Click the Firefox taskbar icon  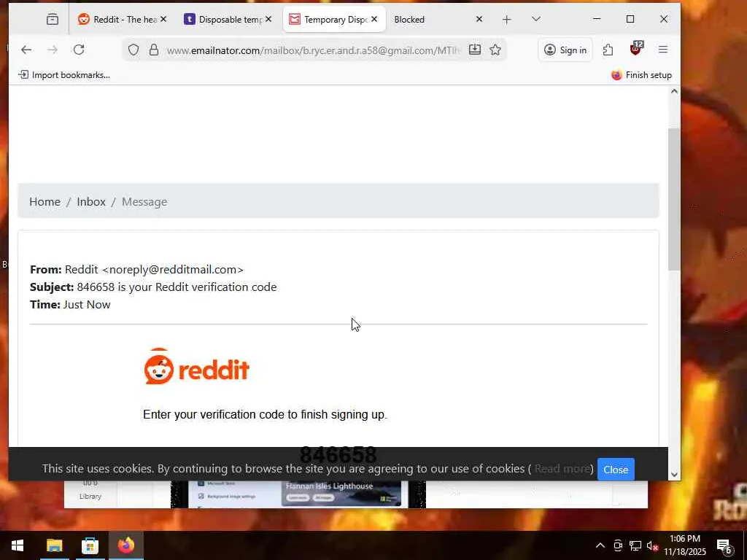click(x=126, y=545)
